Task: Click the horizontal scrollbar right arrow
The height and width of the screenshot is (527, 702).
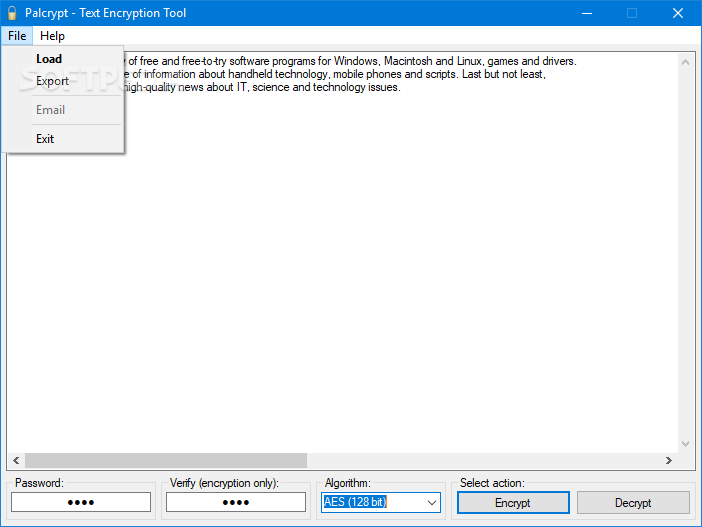Action: point(669,460)
